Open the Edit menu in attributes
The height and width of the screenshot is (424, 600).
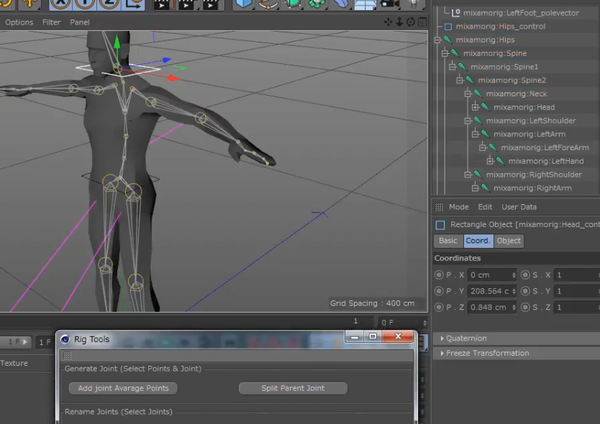[485, 207]
